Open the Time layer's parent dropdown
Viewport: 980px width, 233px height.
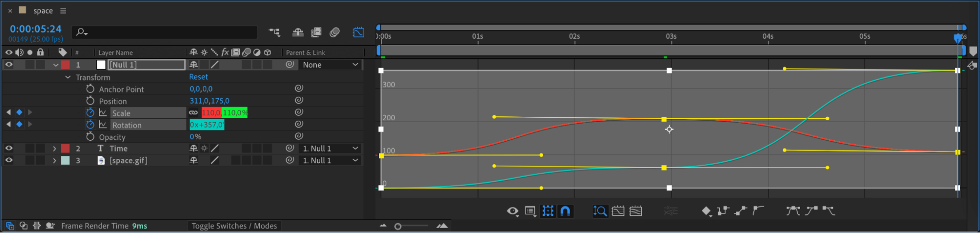330,149
